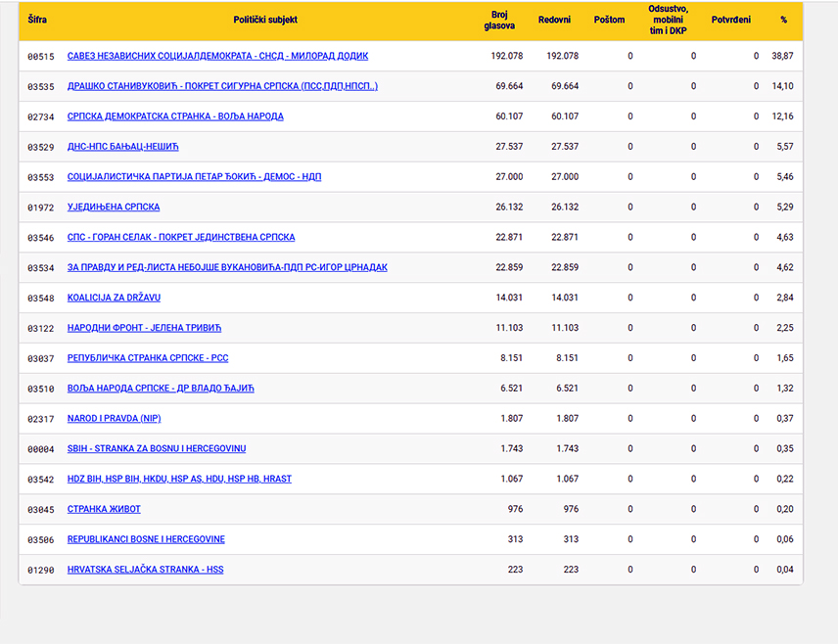Select НАРОДНИ ФРОНТ - ЈЕЛЕНА ТРИВИЋ
This screenshot has width=838, height=644.
[144, 328]
